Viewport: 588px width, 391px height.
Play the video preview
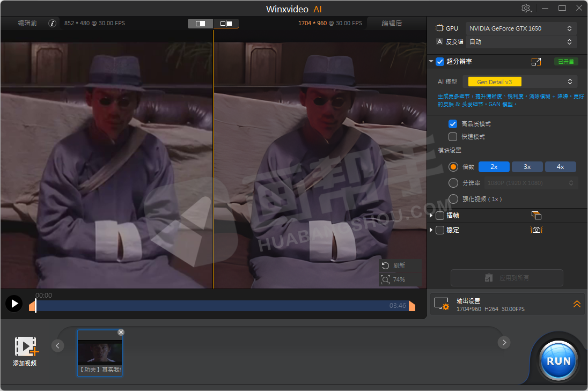tap(14, 304)
